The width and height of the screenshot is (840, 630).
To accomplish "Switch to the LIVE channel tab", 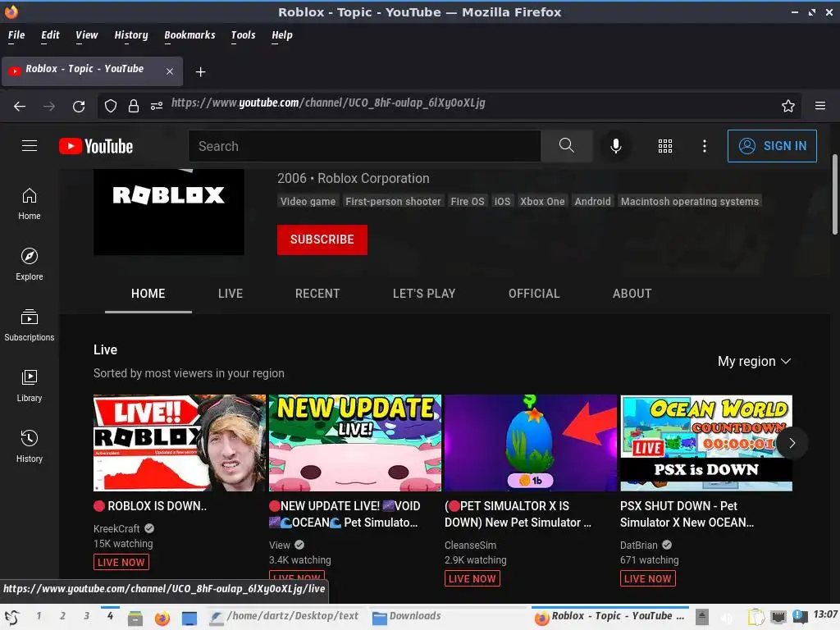I will (x=231, y=294).
